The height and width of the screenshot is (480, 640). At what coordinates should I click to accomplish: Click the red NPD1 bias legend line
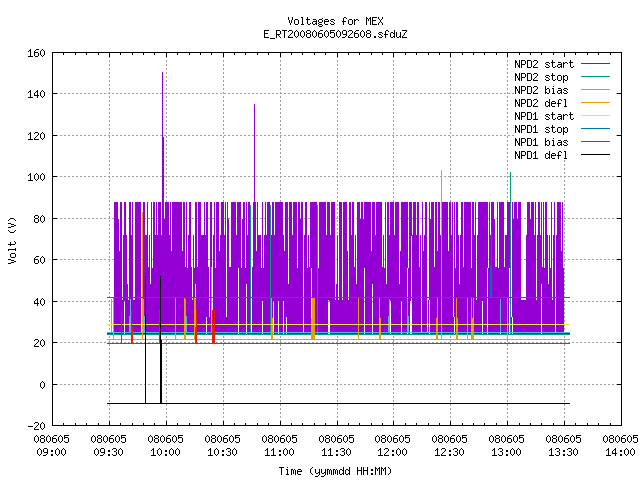[x=595, y=142]
